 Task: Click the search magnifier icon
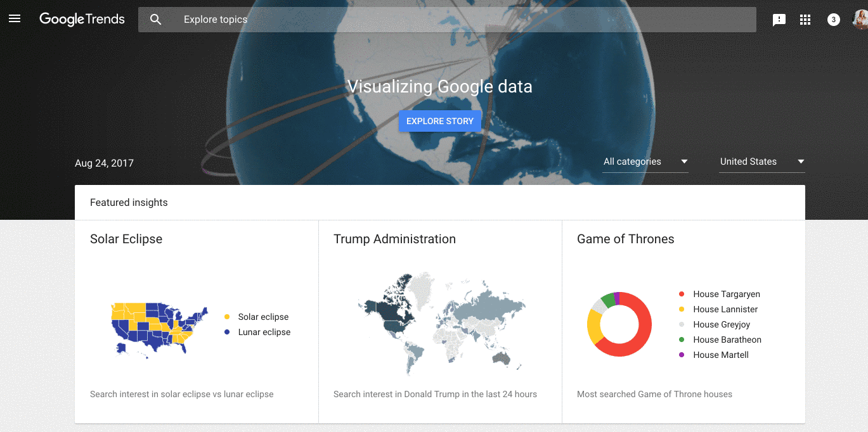[x=155, y=20]
